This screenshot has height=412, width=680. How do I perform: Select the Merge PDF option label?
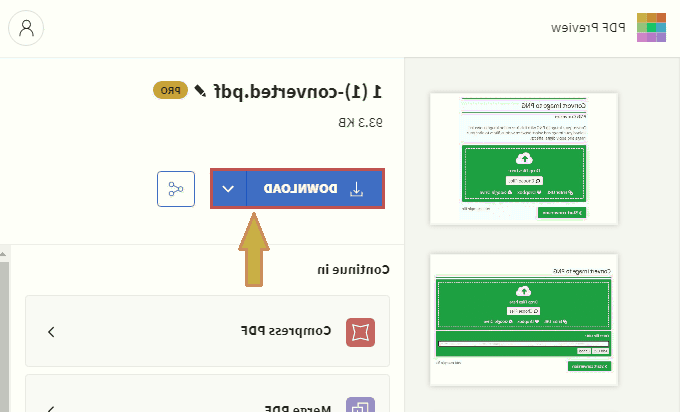(295, 406)
